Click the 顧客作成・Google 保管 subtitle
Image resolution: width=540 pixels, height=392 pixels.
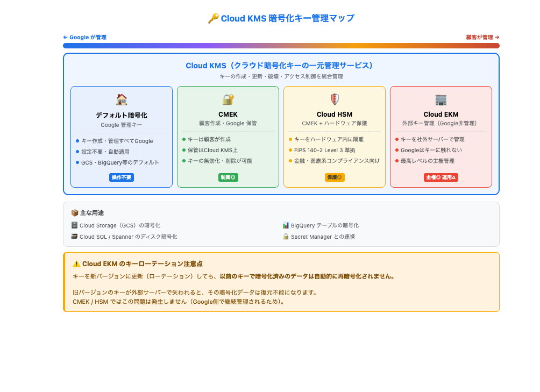[228, 123]
